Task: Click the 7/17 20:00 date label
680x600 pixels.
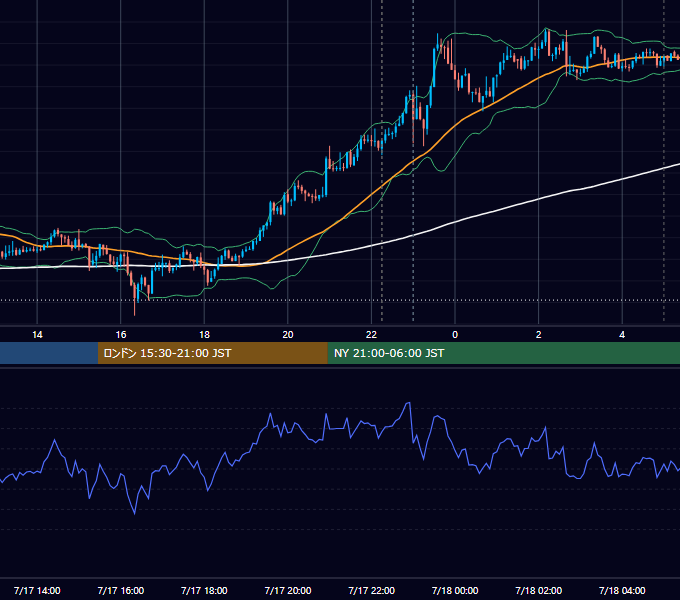Action: [x=288, y=590]
